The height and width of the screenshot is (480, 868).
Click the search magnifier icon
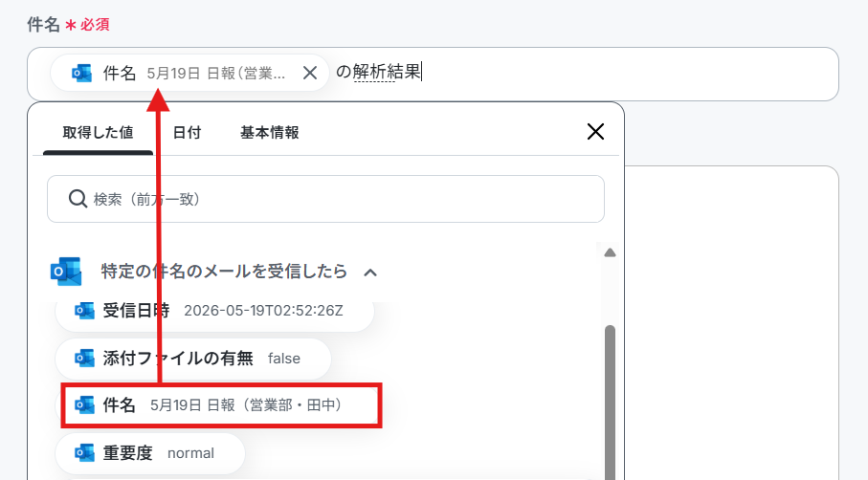click(x=78, y=199)
